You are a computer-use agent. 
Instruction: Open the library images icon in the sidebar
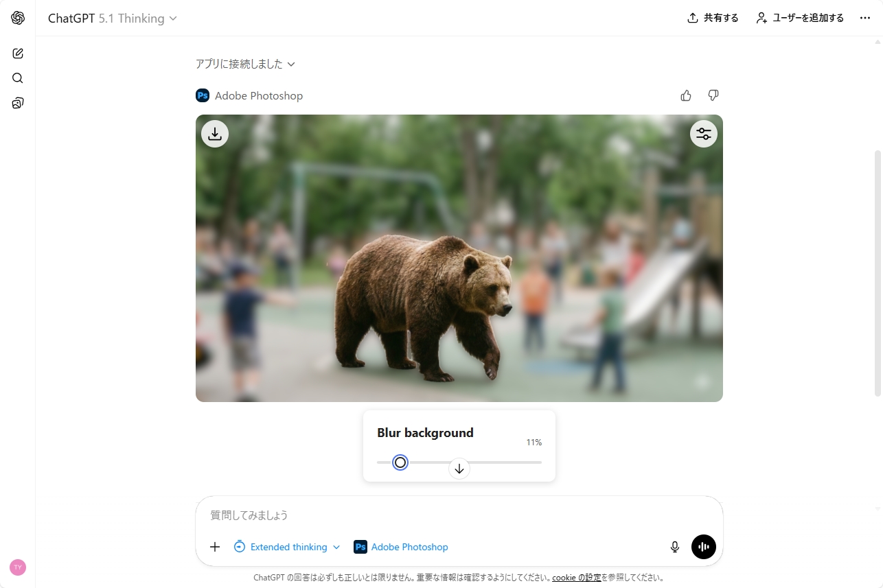point(18,103)
